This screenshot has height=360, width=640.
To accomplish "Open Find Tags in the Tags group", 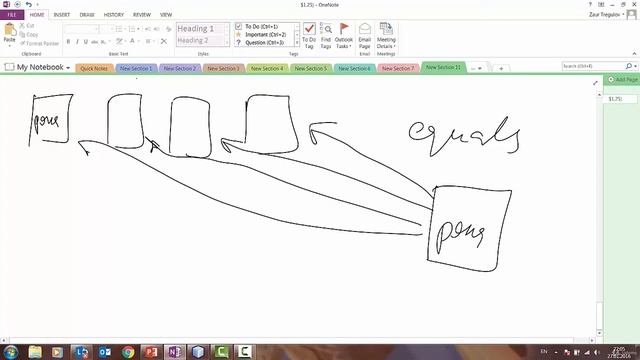I will coord(326,36).
